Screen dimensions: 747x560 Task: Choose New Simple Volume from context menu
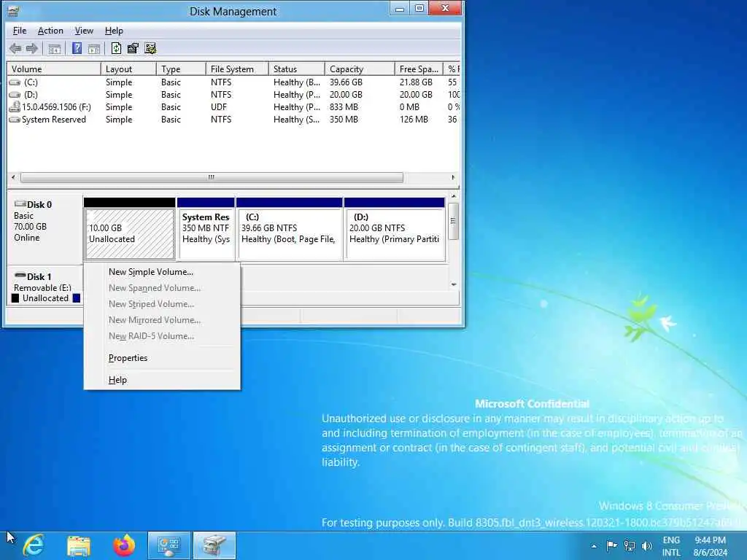tap(162, 272)
